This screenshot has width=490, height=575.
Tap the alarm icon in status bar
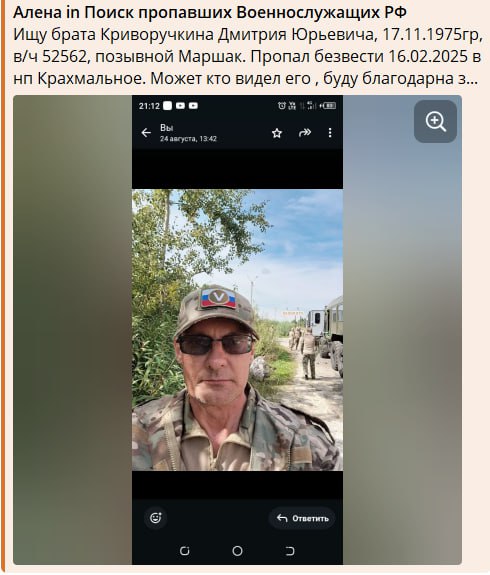[281, 106]
